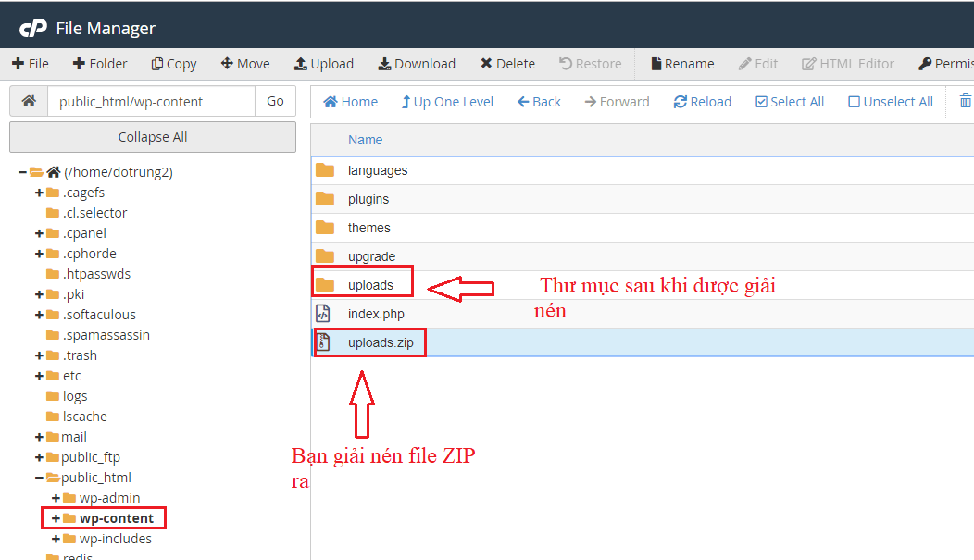This screenshot has height=560, width=974.
Task: Go Back in file navigation
Action: point(539,102)
